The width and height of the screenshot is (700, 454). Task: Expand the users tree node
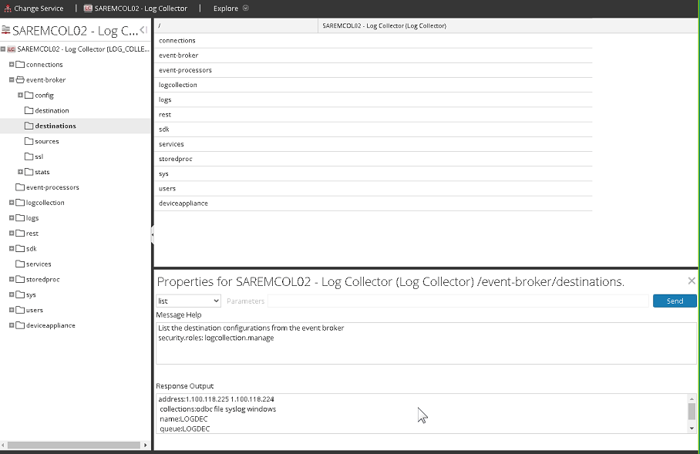point(12,310)
